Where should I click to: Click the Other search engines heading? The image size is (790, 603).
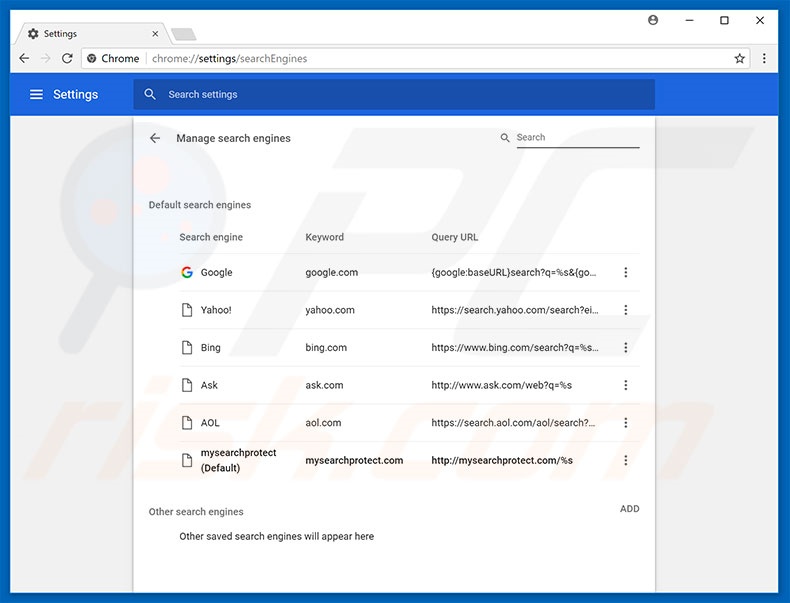coord(196,511)
